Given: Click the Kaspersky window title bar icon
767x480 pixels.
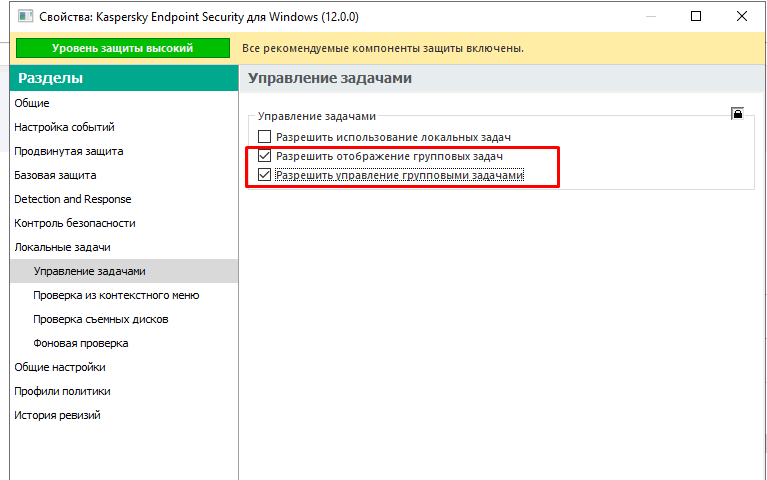Looking at the screenshot, I should coord(25,16).
